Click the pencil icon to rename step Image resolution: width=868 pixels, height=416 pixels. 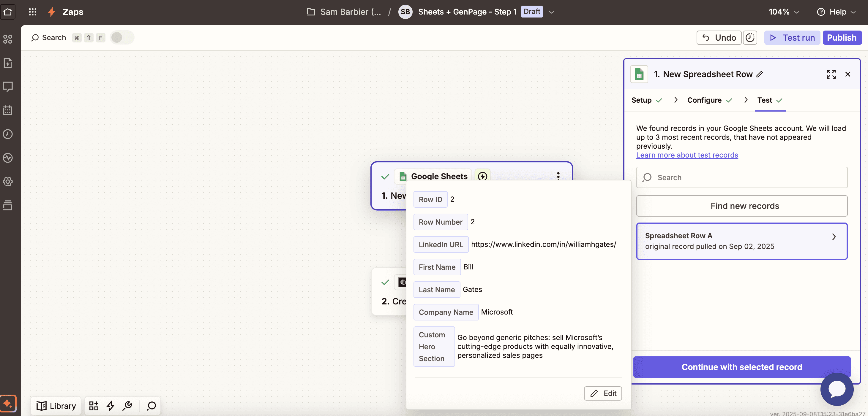click(x=760, y=74)
